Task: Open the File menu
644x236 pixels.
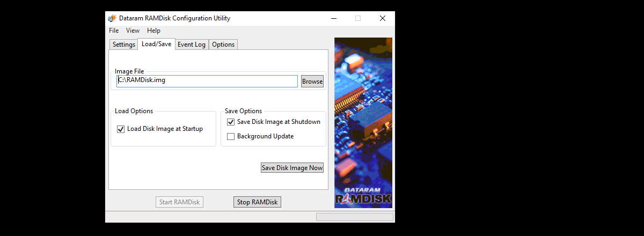Action: [114, 31]
